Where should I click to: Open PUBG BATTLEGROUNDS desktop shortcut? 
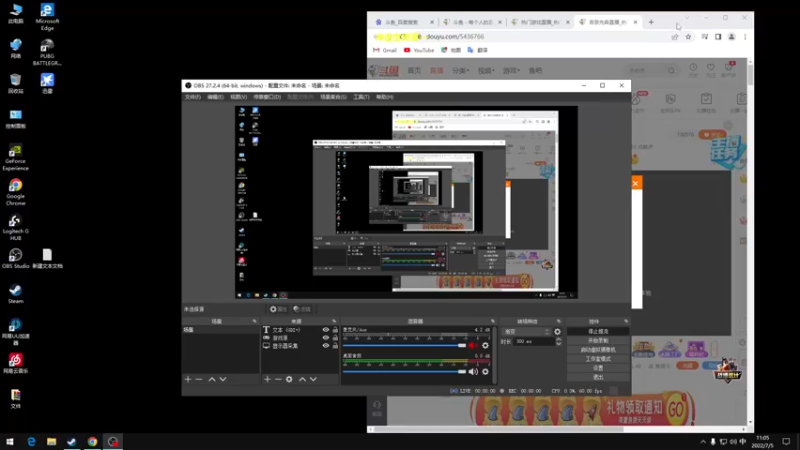pyautogui.click(x=47, y=52)
